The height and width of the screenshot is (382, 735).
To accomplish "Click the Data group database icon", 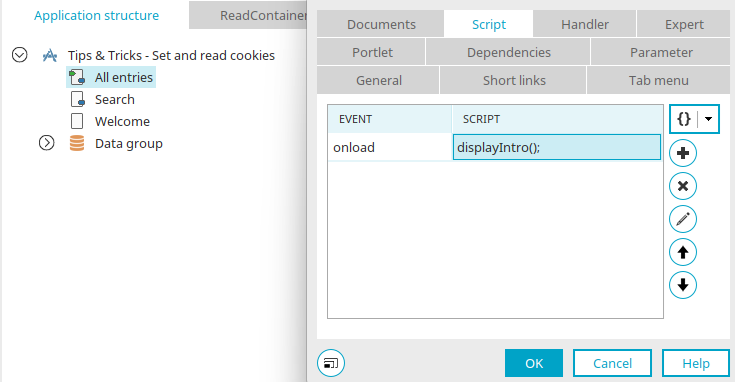I will (77, 143).
